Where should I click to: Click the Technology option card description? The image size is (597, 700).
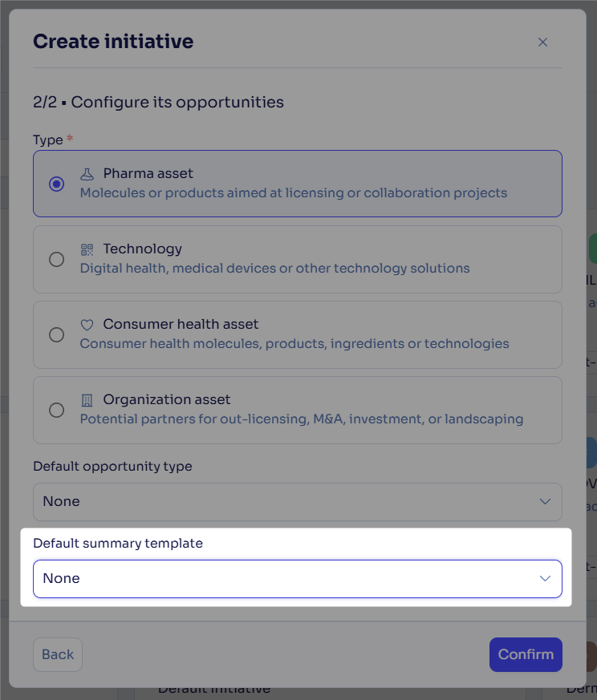point(274,269)
